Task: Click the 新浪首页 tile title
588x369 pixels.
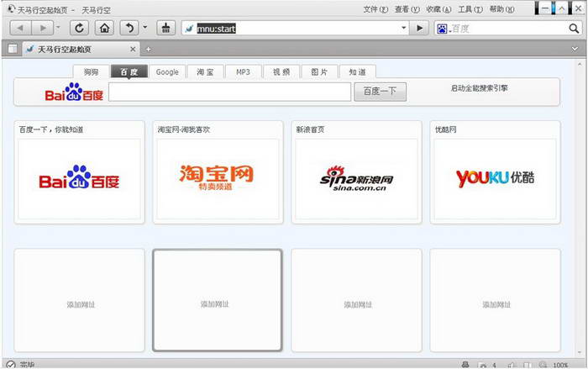Action: (x=310, y=129)
